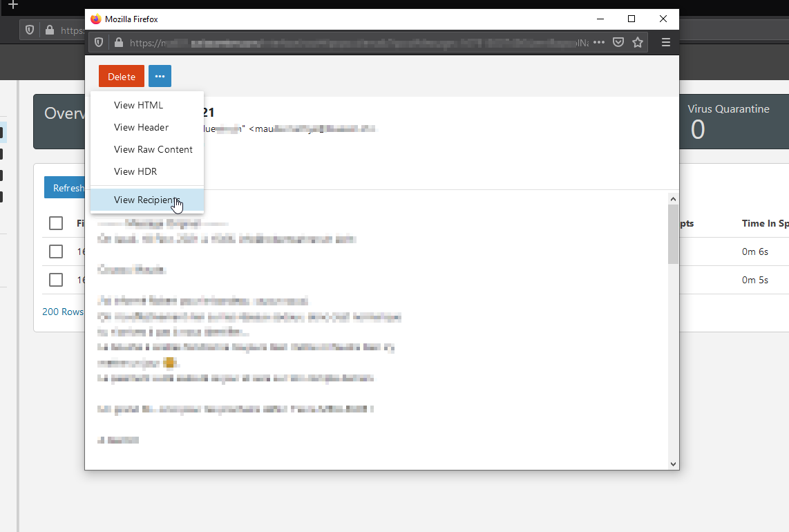Open a new tab with the plus icon
The image size is (789, 532).
(12, 5)
